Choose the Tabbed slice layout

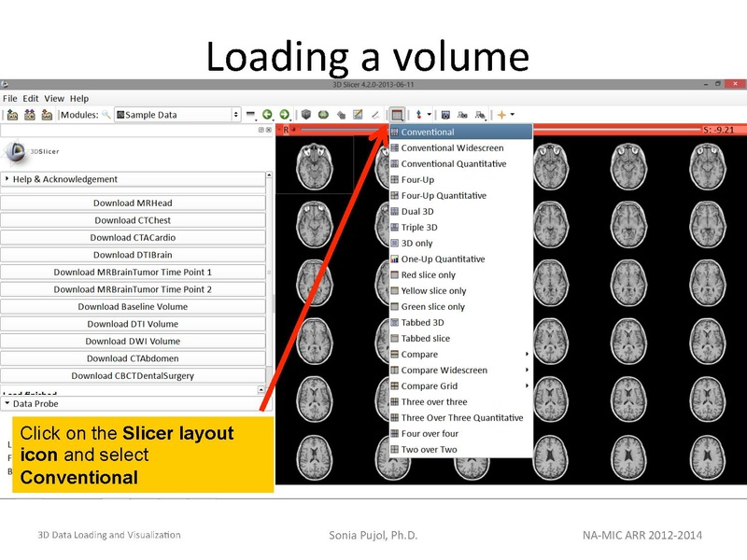pyautogui.click(x=460, y=338)
